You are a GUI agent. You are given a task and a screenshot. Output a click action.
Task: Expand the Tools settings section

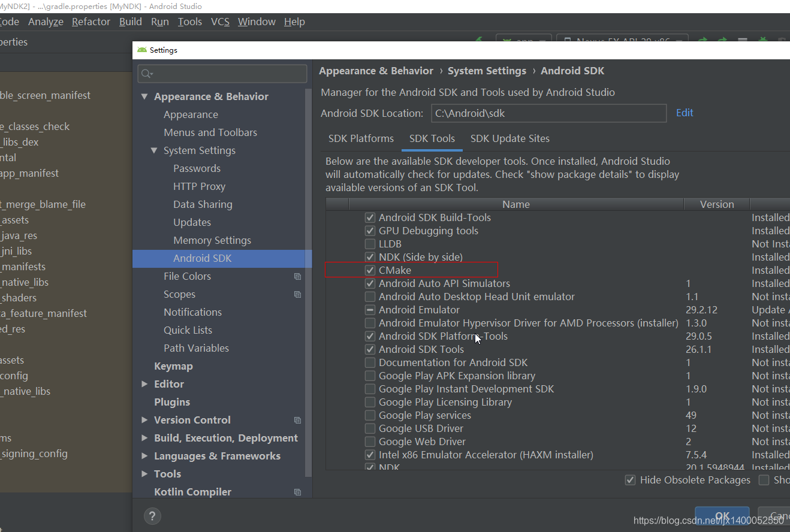point(144,474)
